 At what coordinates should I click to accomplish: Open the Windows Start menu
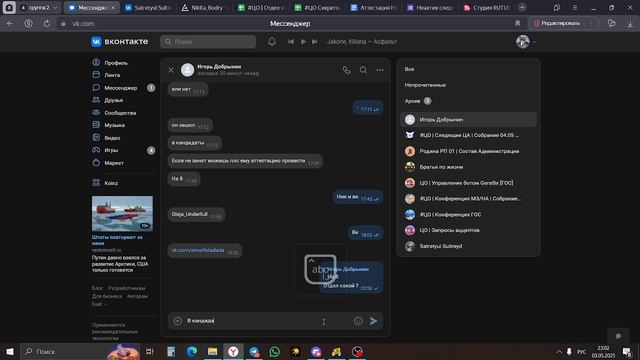tap(10, 351)
